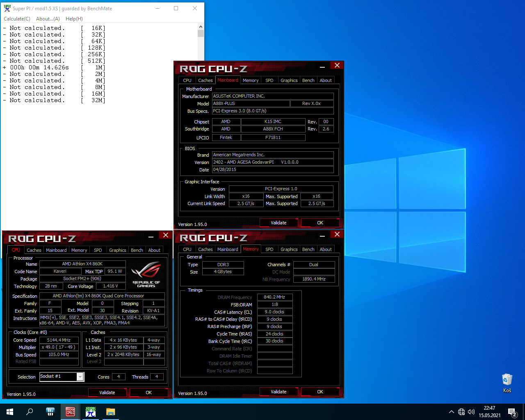The width and height of the screenshot is (525, 420).
Task: Click the Super PI scrollbar thumb
Action: tap(201, 34)
